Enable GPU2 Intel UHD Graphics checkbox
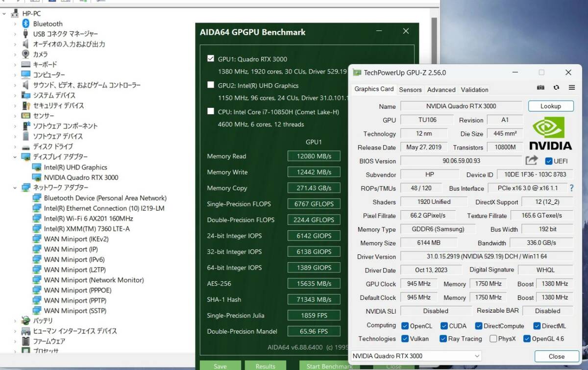This screenshot has width=588, height=370. [211, 85]
